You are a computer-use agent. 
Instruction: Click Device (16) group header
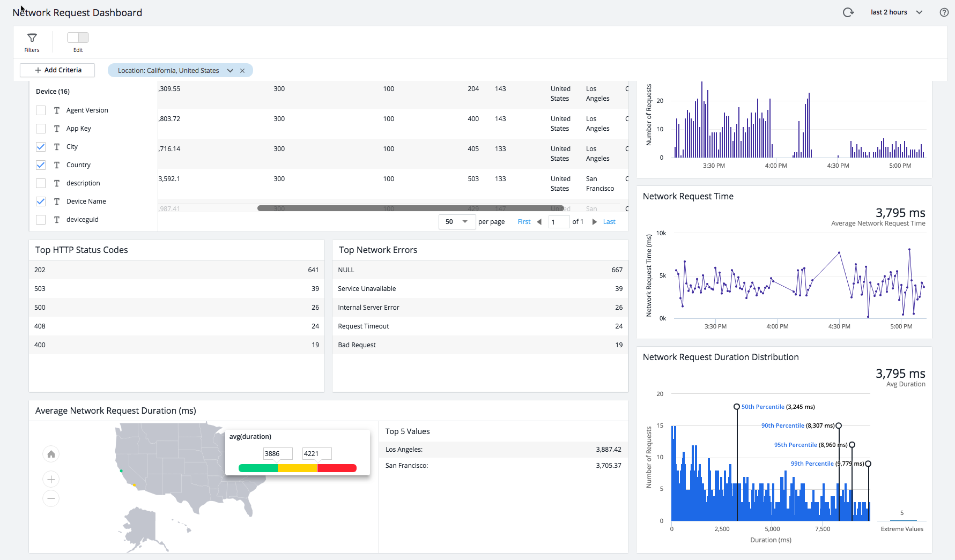click(53, 92)
